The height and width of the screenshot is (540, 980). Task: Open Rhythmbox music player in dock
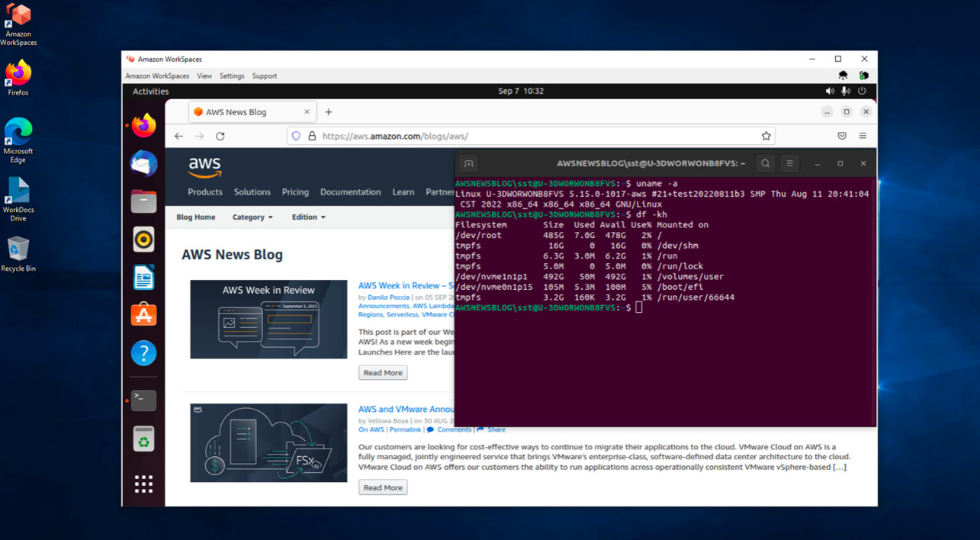[x=143, y=239]
